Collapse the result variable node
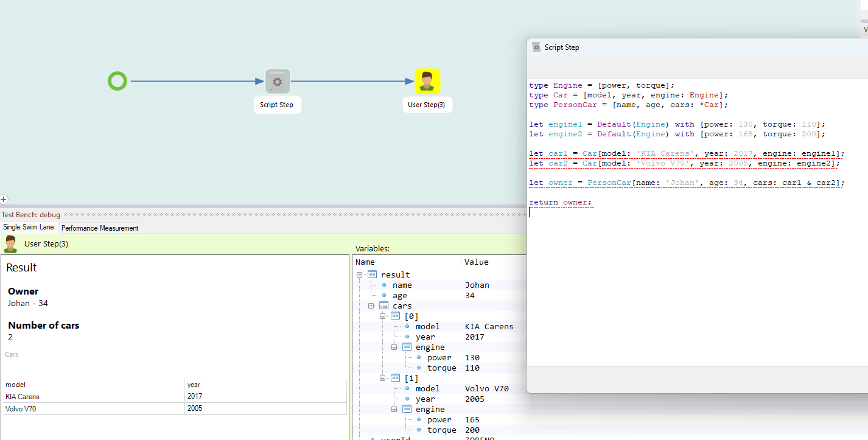Image resolution: width=868 pixels, height=440 pixels. pyautogui.click(x=360, y=274)
